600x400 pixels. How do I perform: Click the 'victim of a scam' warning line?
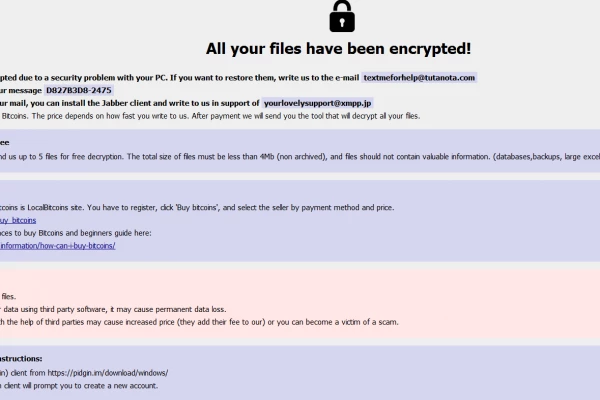[x=199, y=322]
